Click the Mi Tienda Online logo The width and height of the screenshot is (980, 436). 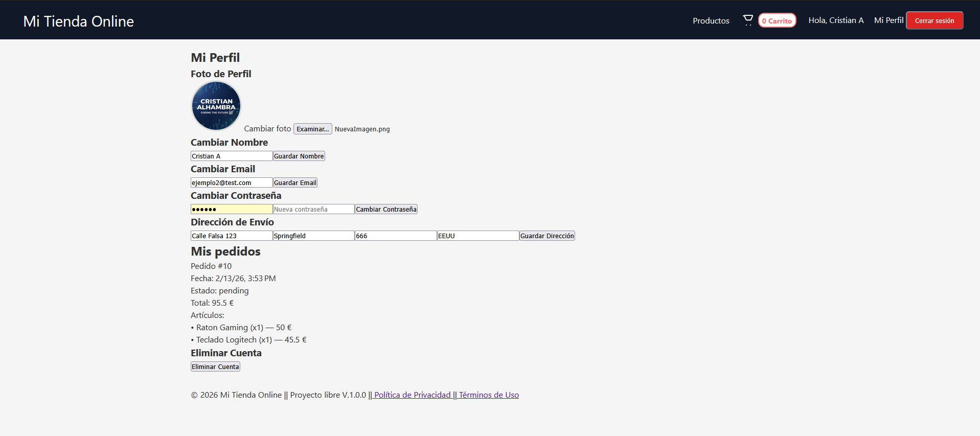pyautogui.click(x=79, y=21)
